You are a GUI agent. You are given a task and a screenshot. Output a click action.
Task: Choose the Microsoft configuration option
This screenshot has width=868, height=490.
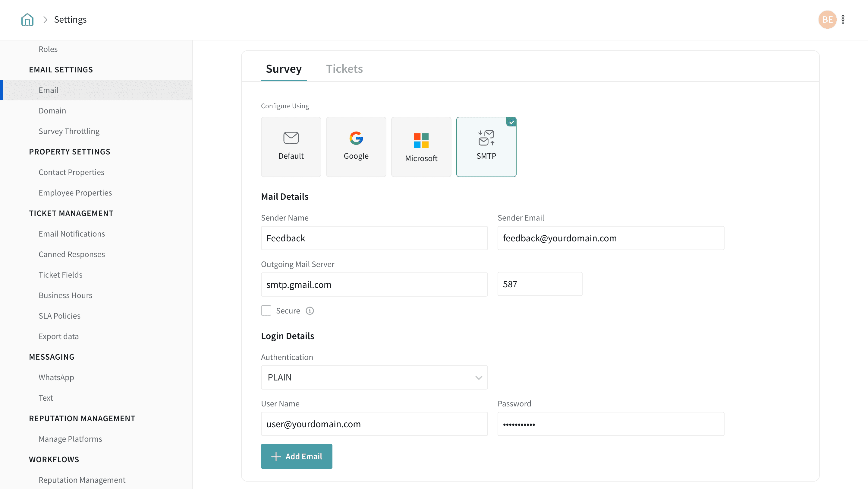pyautogui.click(x=421, y=147)
